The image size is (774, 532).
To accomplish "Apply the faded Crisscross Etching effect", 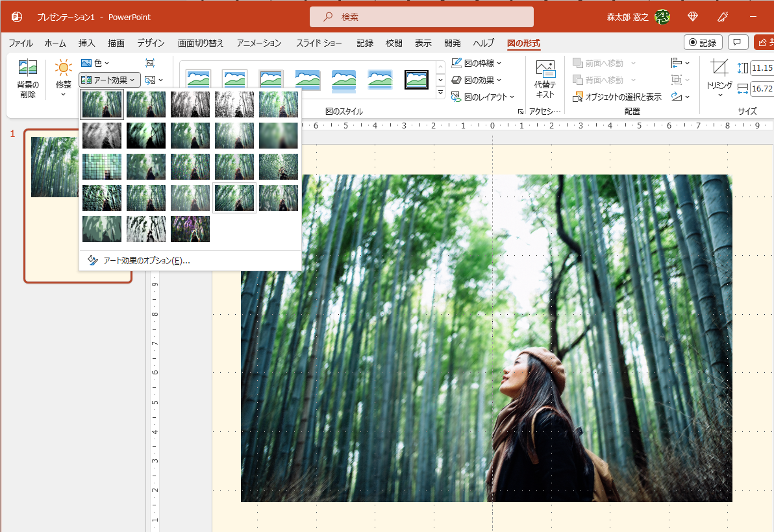I will [190, 198].
